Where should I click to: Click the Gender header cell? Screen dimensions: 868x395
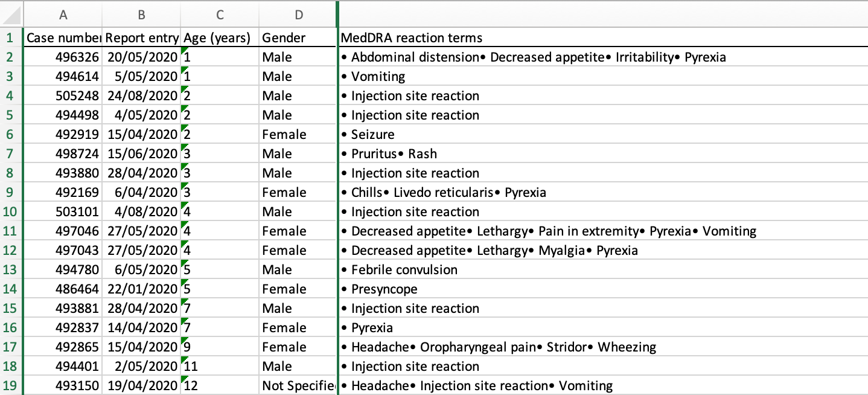point(298,38)
